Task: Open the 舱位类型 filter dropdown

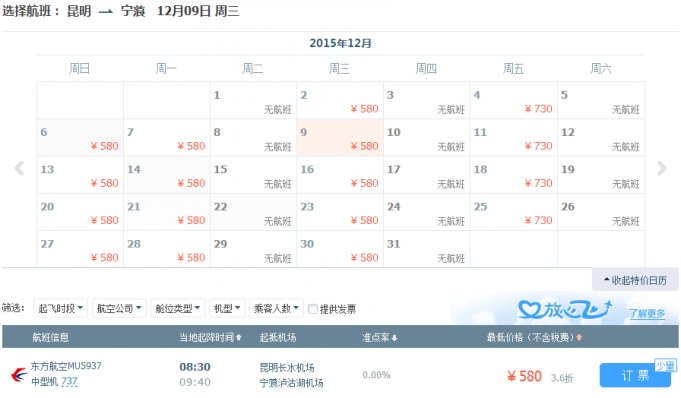Action: point(178,308)
